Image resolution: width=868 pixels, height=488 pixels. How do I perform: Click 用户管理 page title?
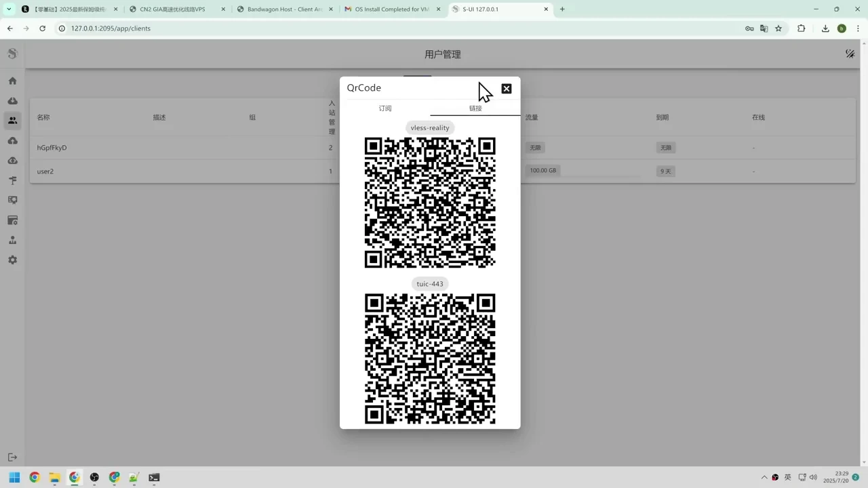point(443,54)
